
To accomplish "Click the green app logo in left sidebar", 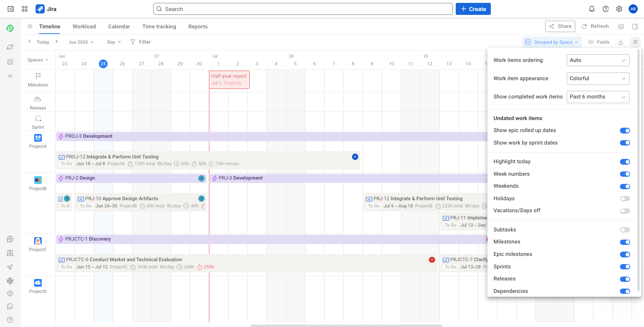I will click(10, 29).
